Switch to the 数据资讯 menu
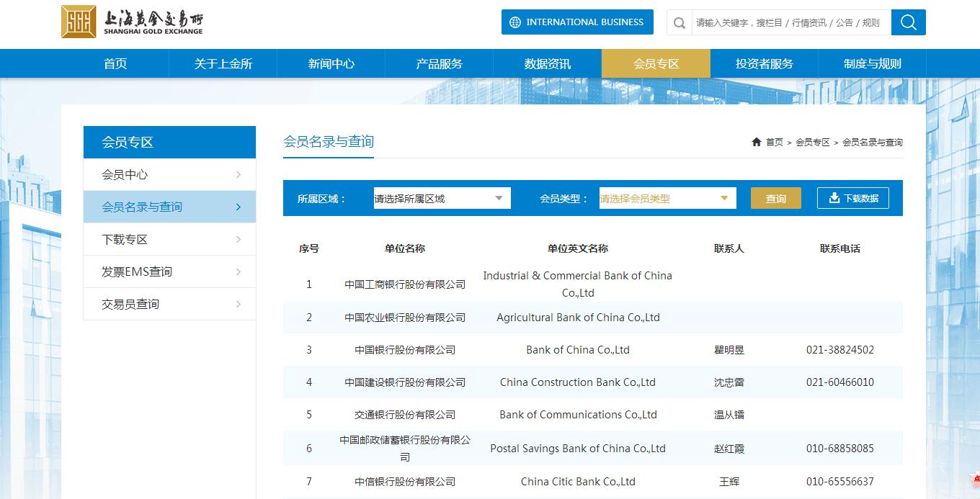 [547, 63]
